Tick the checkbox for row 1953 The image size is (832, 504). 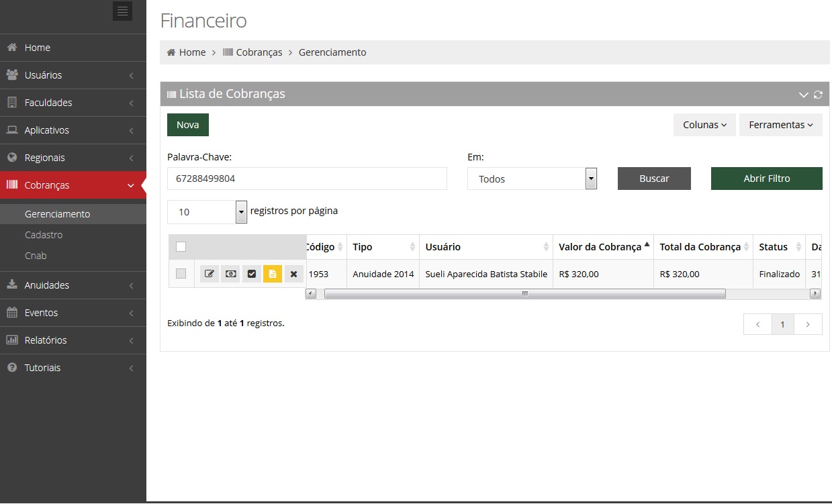pos(181,274)
